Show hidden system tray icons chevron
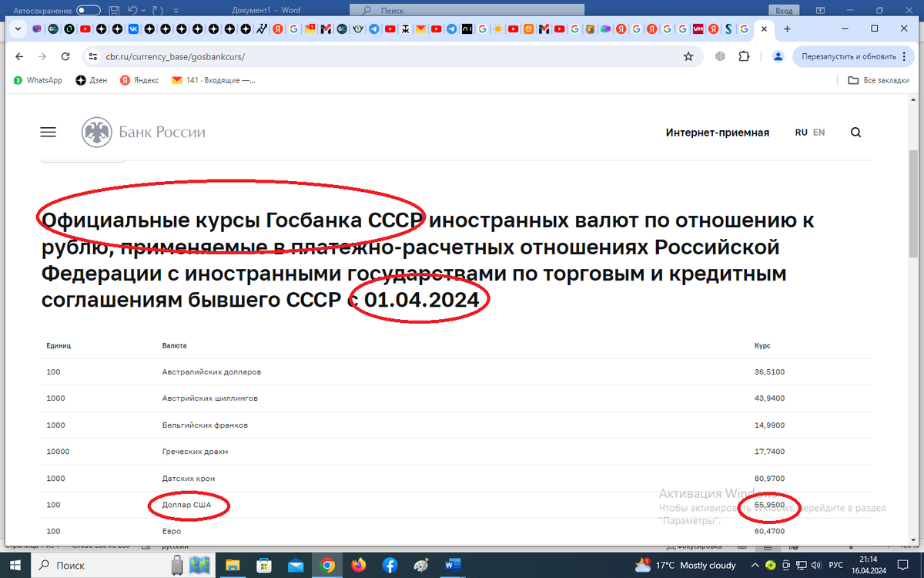This screenshot has width=924, height=578. pyautogui.click(x=755, y=565)
